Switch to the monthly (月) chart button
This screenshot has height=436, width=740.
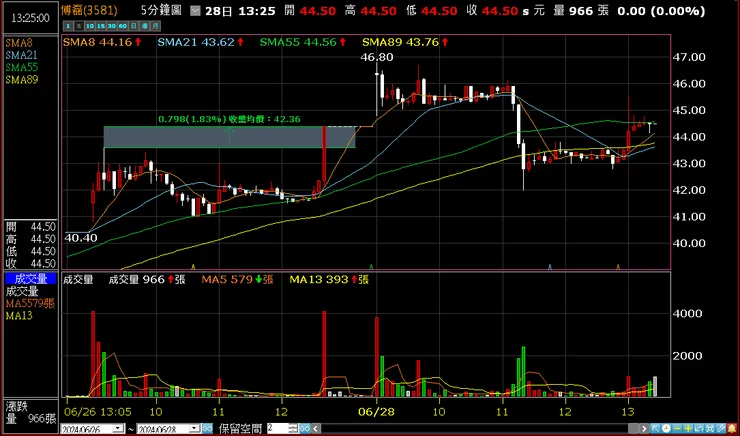pos(155,26)
